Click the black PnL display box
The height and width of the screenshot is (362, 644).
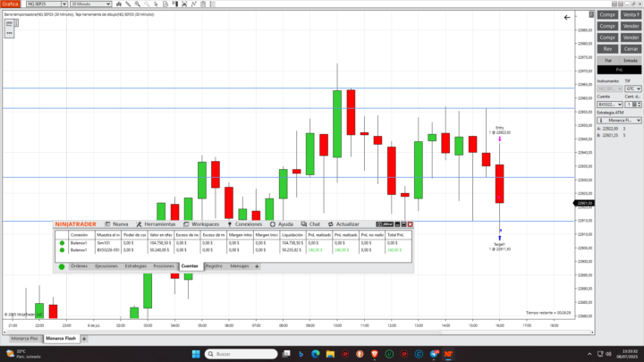(619, 70)
